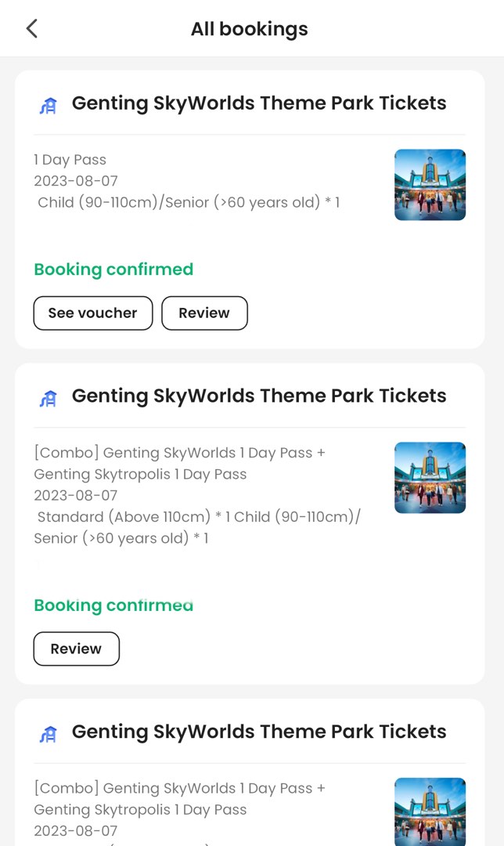Click the Genting SkyWorlds thumbnail on first booking
This screenshot has height=846, width=504.
(430, 185)
